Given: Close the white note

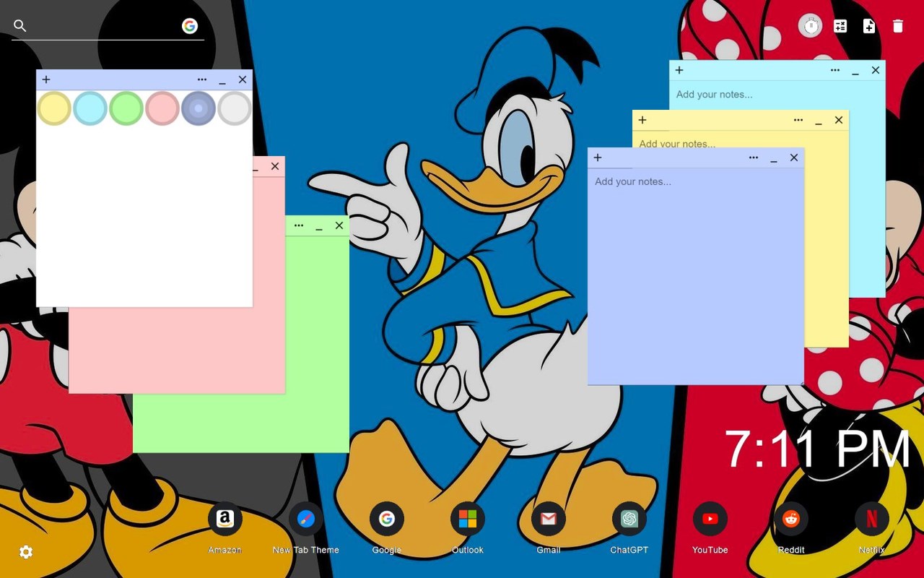Looking at the screenshot, I should (x=243, y=79).
